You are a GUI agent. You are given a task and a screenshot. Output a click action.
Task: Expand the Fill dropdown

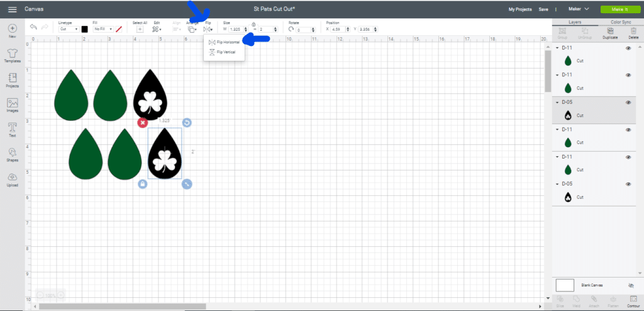(x=103, y=29)
